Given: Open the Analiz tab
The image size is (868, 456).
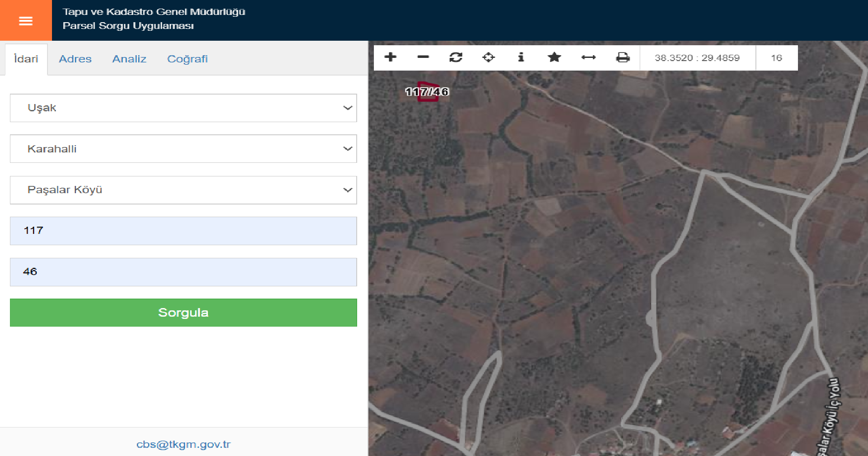Looking at the screenshot, I should pos(129,59).
